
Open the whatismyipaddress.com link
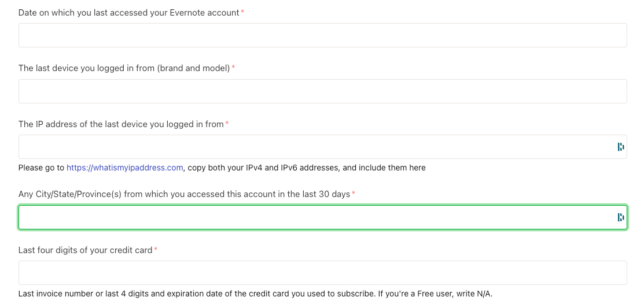click(125, 168)
